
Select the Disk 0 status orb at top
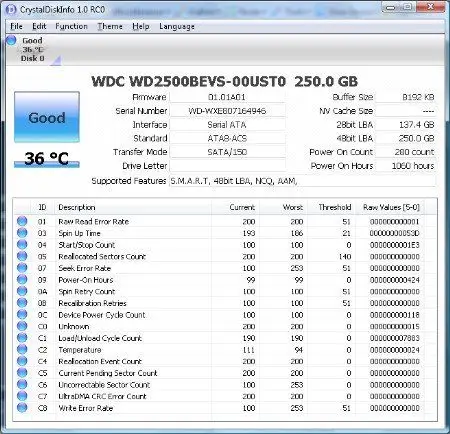[x=11, y=40]
